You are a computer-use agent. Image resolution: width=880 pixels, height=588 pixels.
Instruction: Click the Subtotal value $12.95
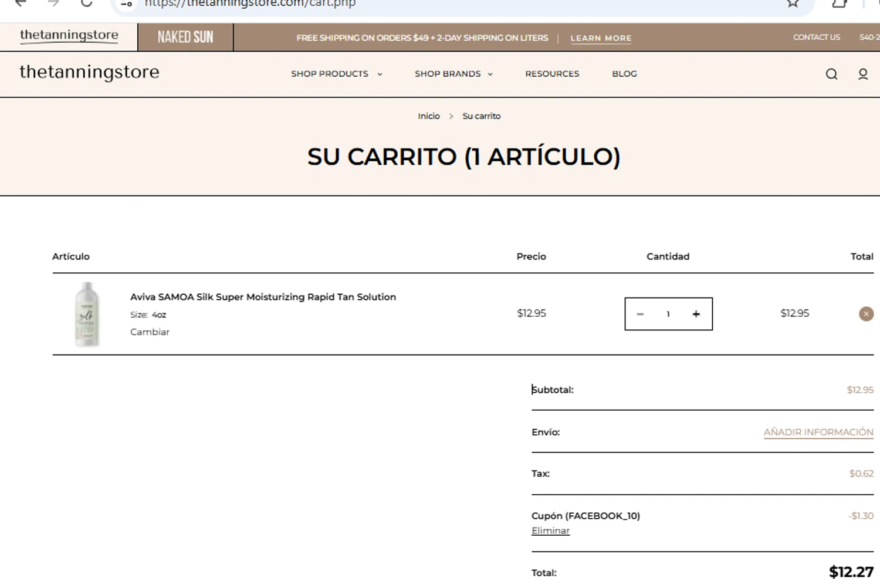(x=860, y=390)
